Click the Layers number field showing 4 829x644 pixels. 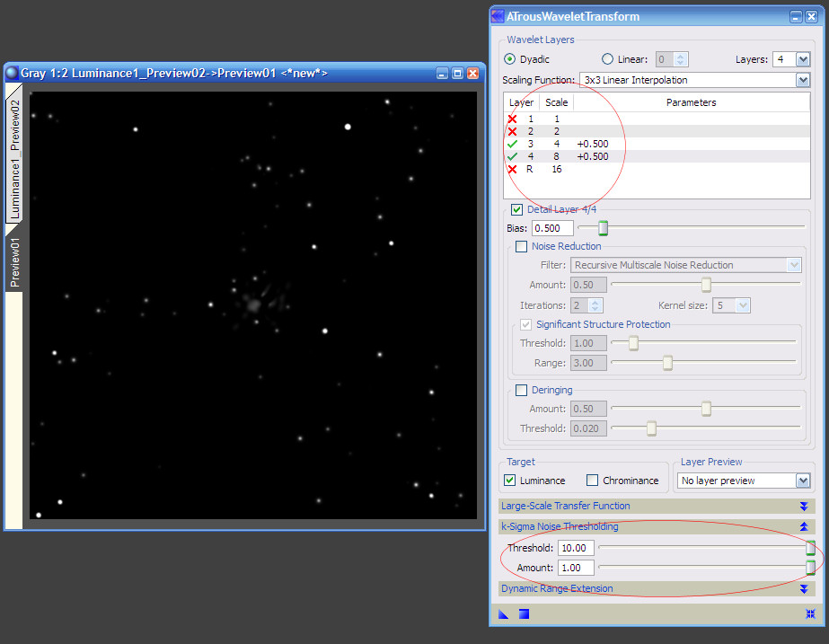pyautogui.click(x=784, y=59)
